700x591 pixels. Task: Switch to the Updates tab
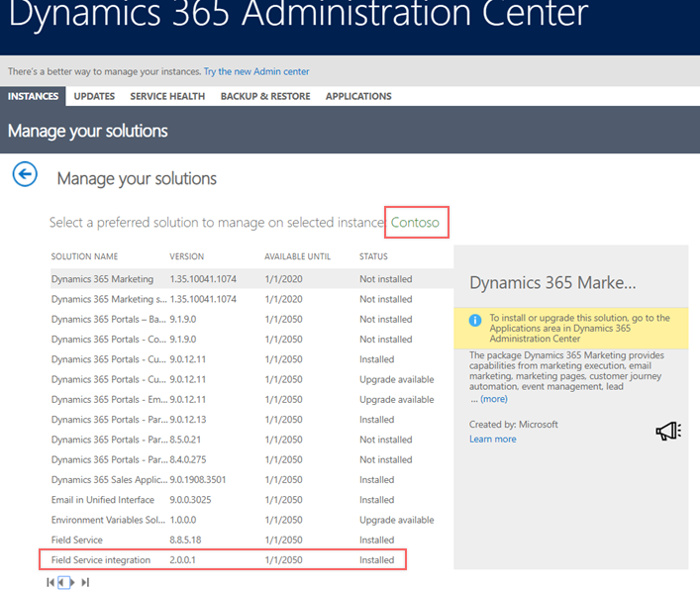click(x=94, y=96)
